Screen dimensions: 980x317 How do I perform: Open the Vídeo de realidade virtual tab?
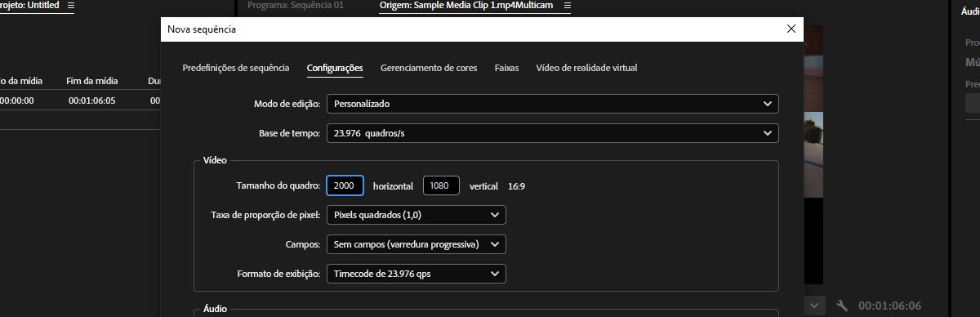click(x=586, y=68)
